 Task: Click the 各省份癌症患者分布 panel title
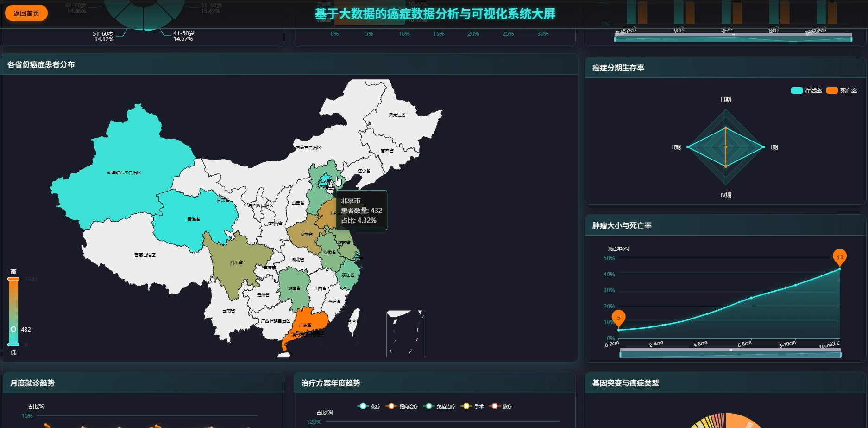coord(41,64)
